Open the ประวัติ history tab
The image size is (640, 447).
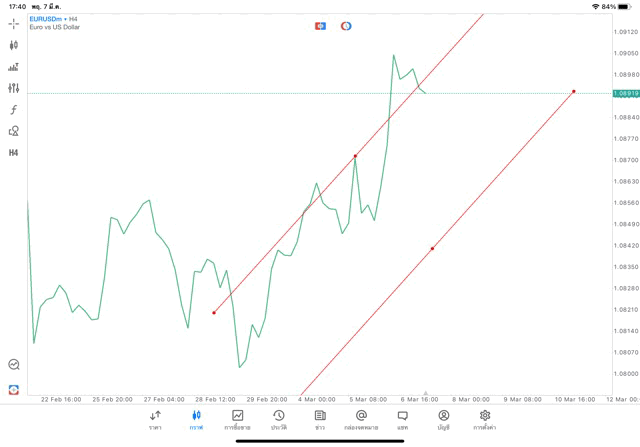[x=278, y=419]
